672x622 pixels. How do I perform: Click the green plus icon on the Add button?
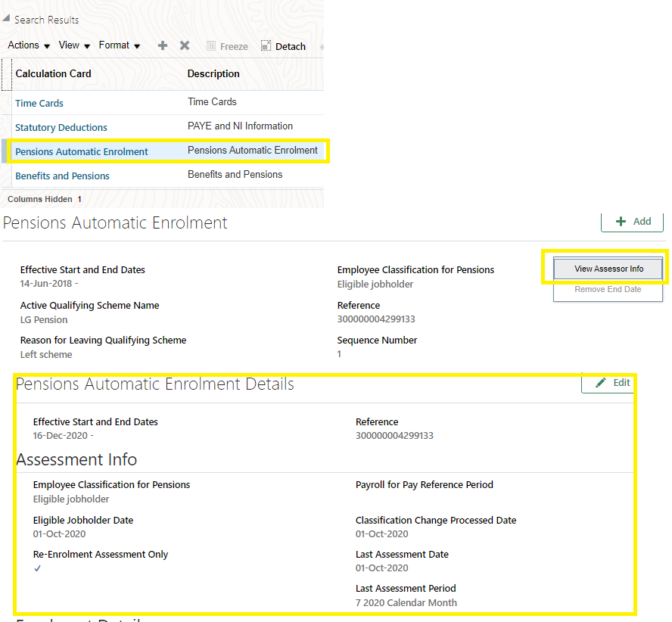(620, 221)
